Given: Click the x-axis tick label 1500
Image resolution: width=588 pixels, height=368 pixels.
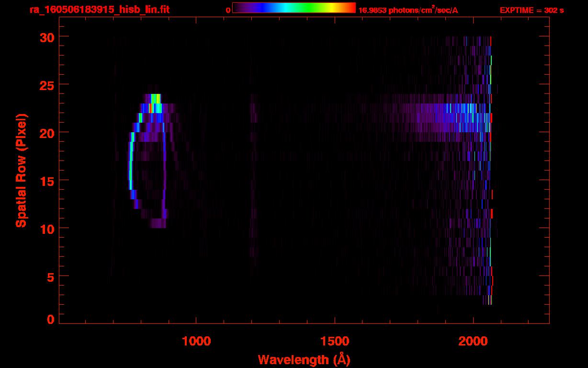Looking at the screenshot, I should coord(335,341).
